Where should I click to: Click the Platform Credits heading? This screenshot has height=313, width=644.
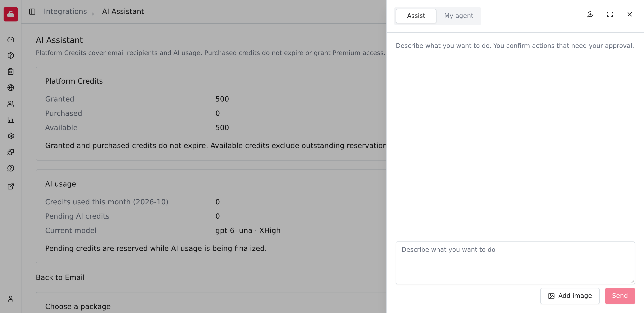(x=74, y=81)
